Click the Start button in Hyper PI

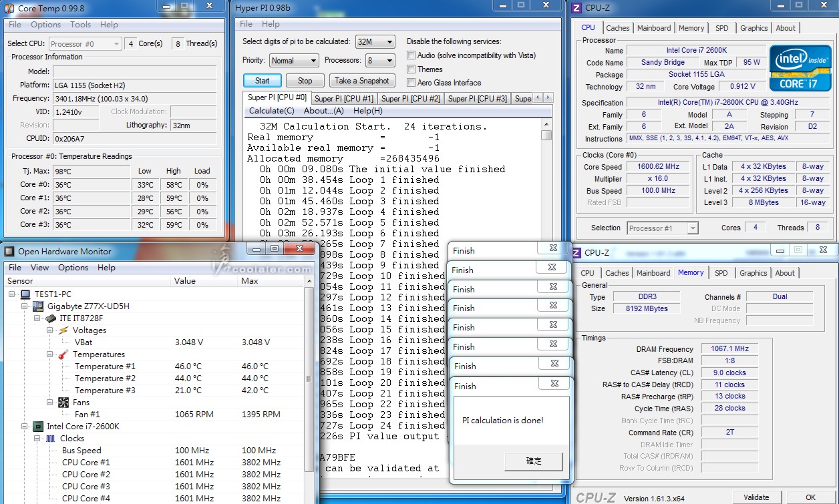tap(262, 81)
